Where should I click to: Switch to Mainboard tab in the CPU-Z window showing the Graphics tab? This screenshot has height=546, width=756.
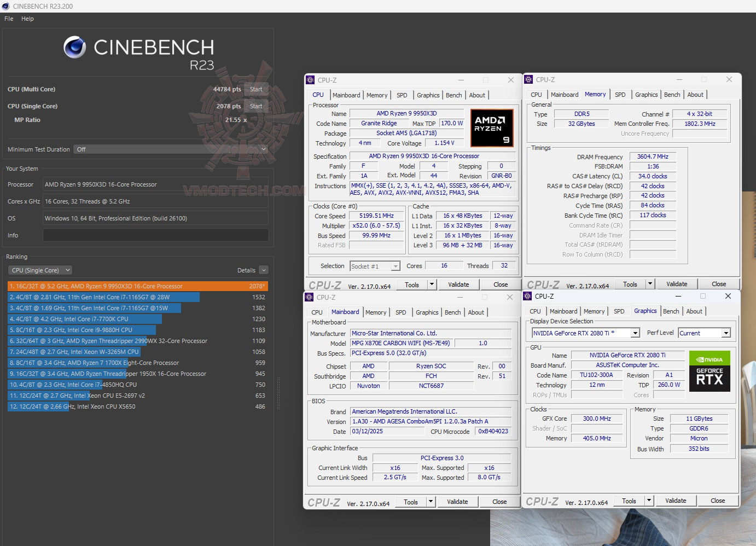click(563, 311)
